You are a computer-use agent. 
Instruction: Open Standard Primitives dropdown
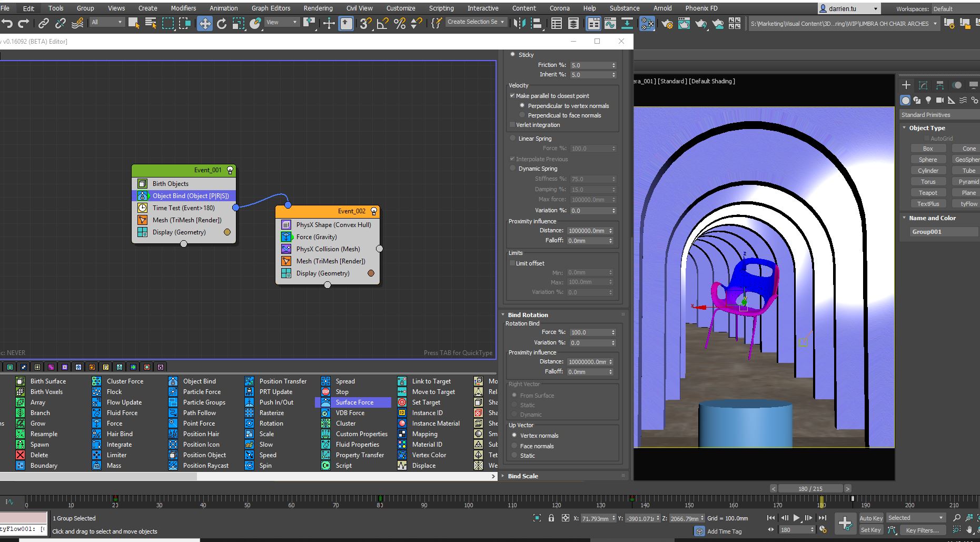tap(938, 115)
